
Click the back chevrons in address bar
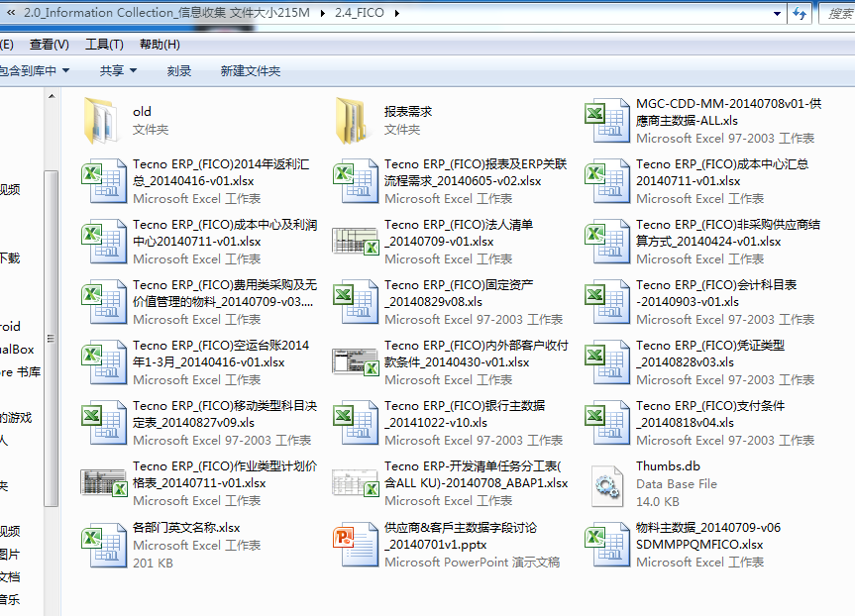11,13
